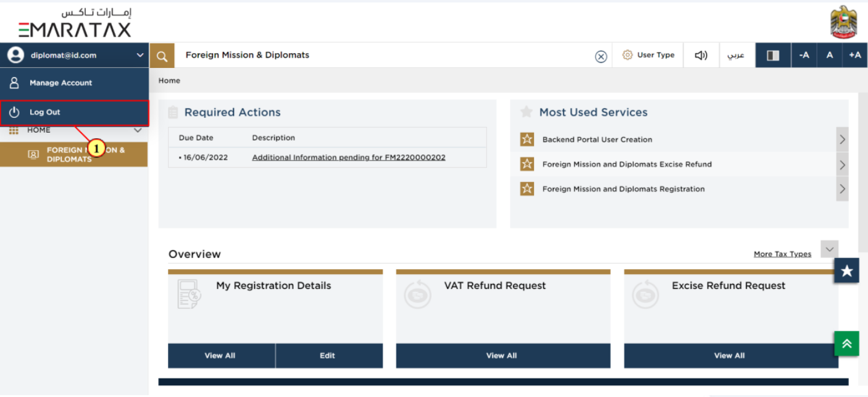Viewport: 868px width, 397px height.
Task: Open the favorites star side button
Action: (846, 270)
